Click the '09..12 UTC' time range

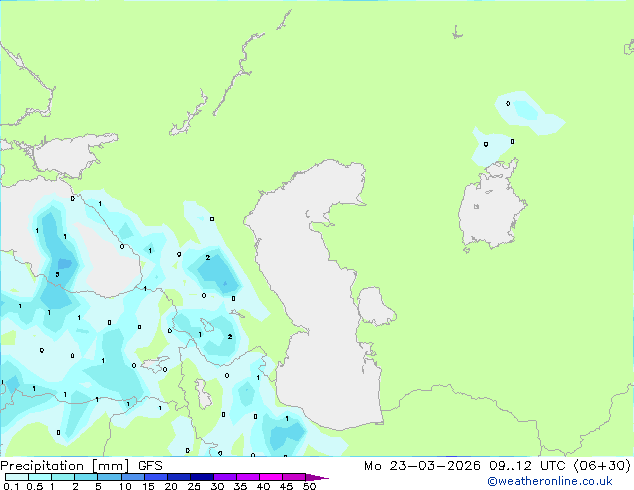click(528, 466)
